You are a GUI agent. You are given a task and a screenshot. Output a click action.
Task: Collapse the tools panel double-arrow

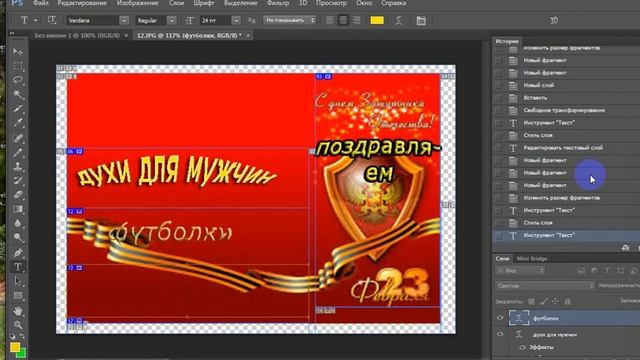tap(12, 33)
